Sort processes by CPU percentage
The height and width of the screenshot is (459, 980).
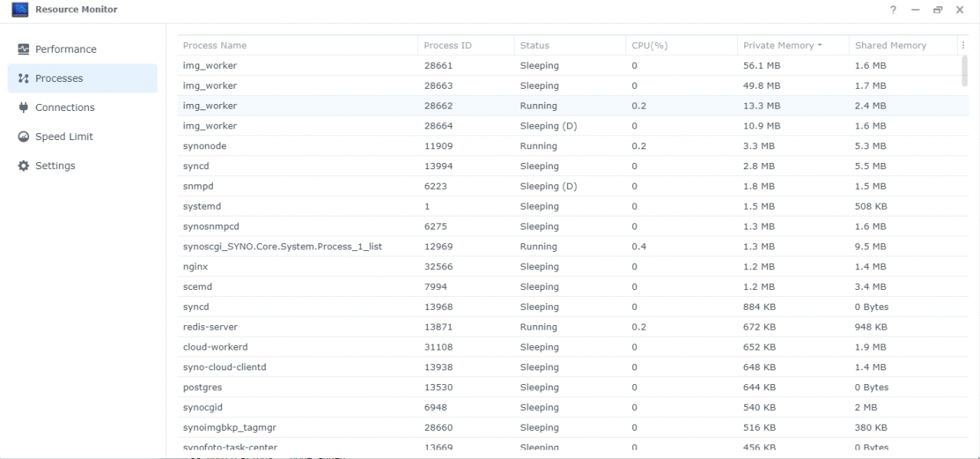click(x=649, y=45)
